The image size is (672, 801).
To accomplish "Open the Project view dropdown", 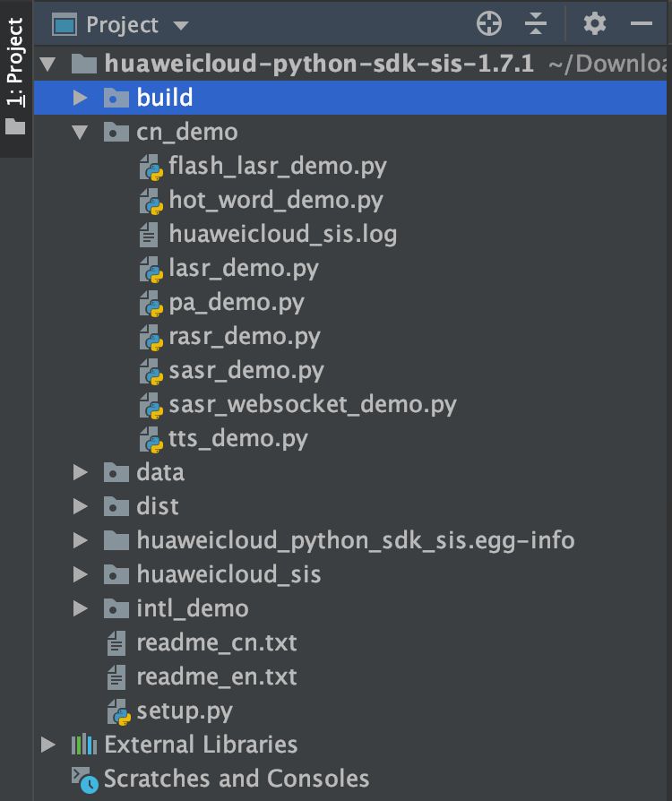I will [181, 25].
